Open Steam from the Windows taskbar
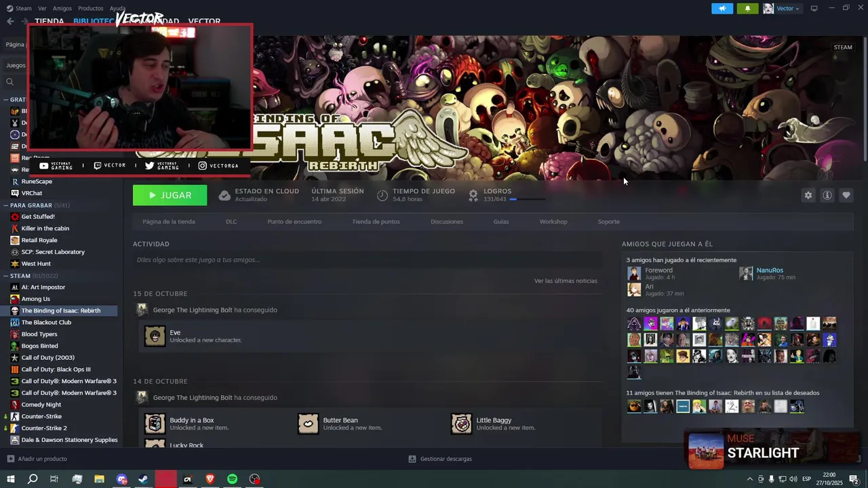The image size is (868, 488). [144, 479]
